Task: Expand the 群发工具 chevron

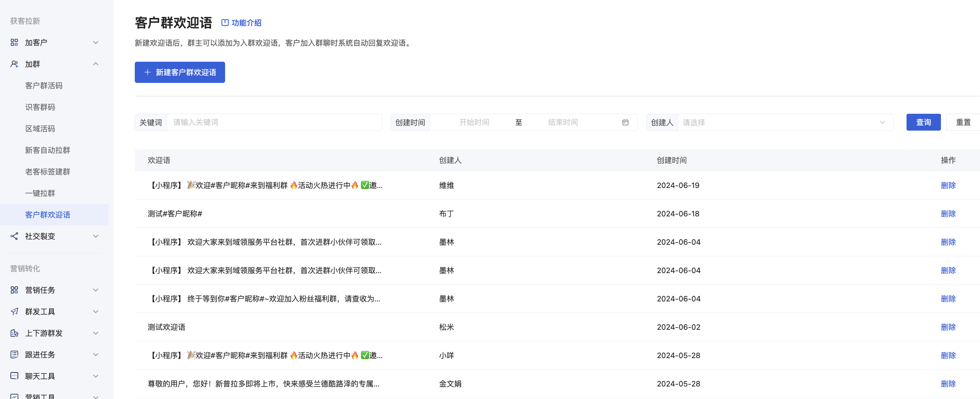Action: point(96,311)
